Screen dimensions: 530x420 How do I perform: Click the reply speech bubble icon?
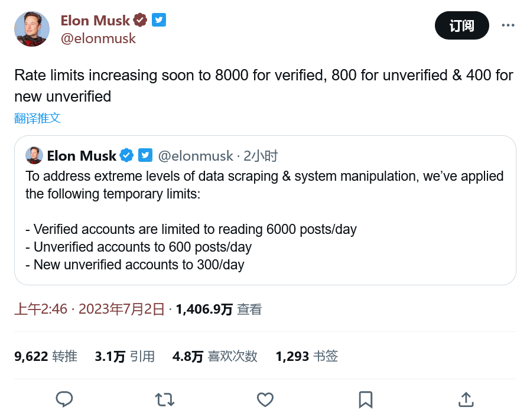click(x=64, y=399)
